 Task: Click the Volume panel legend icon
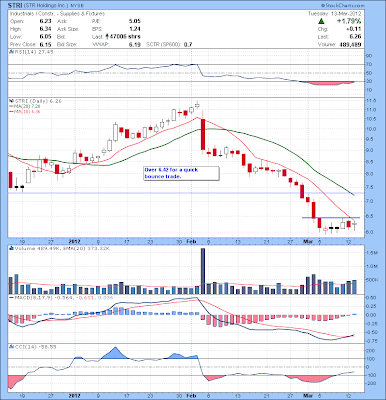pyautogui.click(x=11, y=248)
